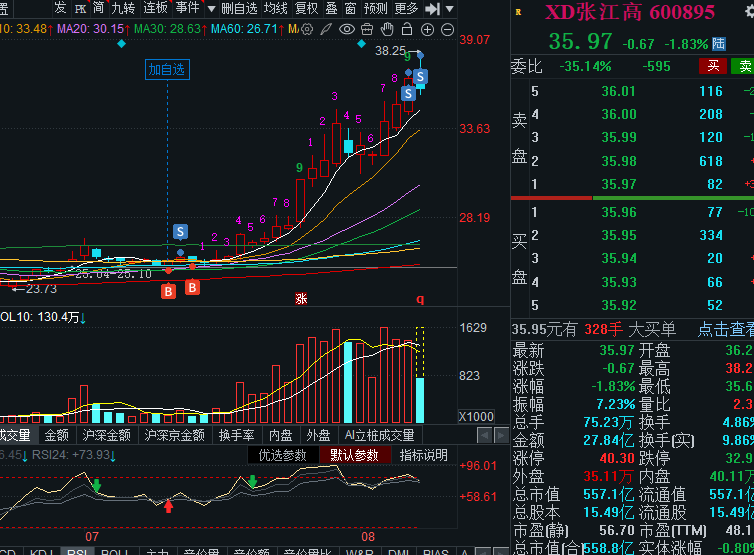Toggle the chart lock icon
This screenshot has width=754, height=555.
pyautogui.click(x=407, y=29)
